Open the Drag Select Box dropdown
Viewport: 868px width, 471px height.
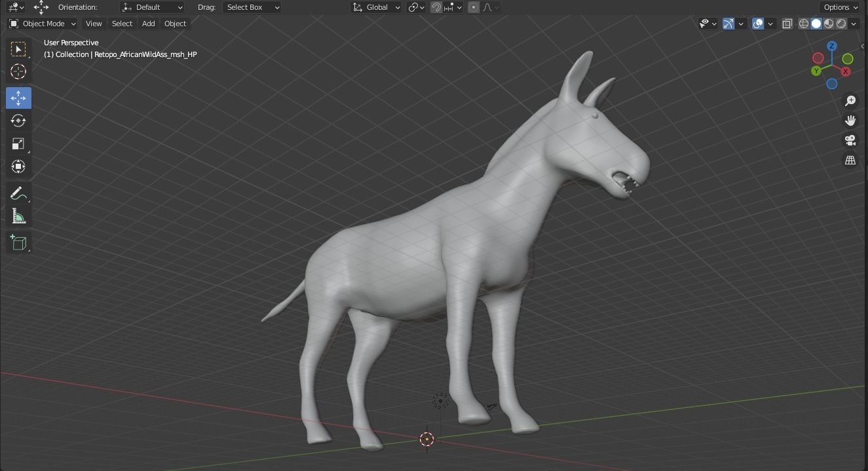click(x=252, y=7)
